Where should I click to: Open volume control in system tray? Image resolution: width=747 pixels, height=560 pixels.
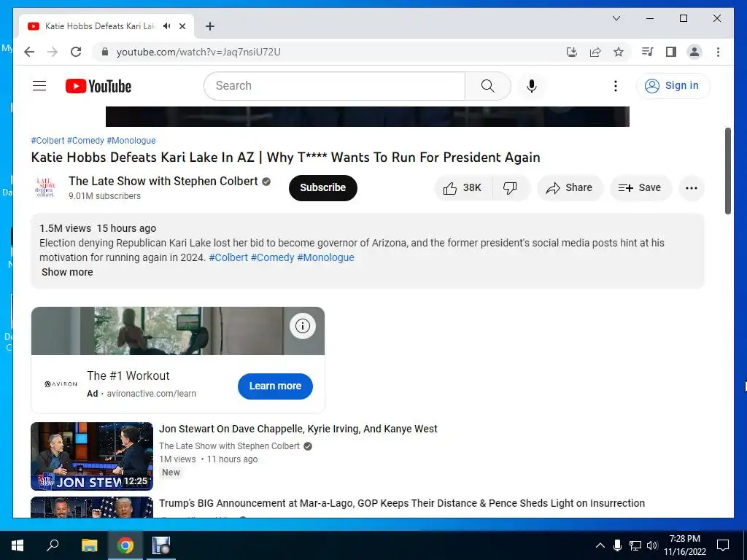(652, 545)
